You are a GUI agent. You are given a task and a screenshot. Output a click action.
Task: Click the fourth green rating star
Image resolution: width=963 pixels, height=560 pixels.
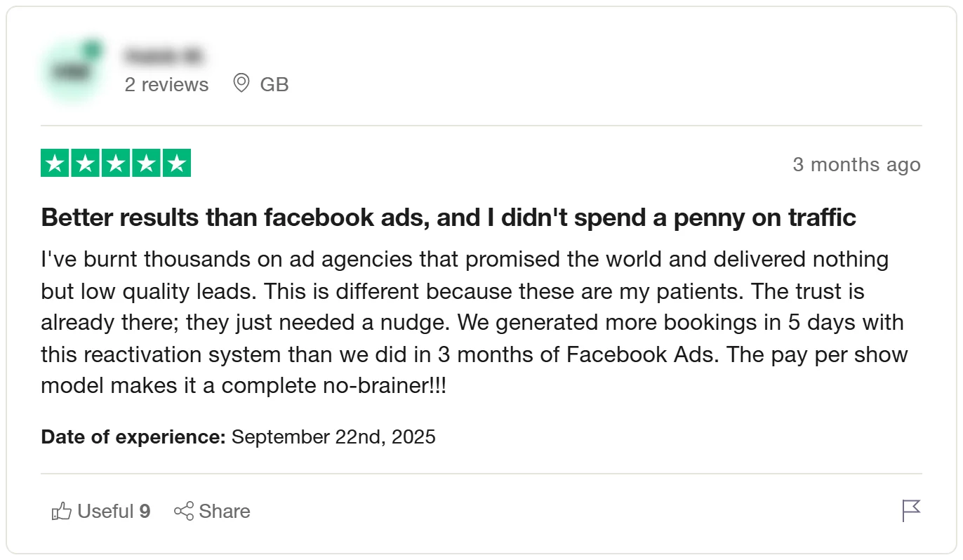click(146, 164)
